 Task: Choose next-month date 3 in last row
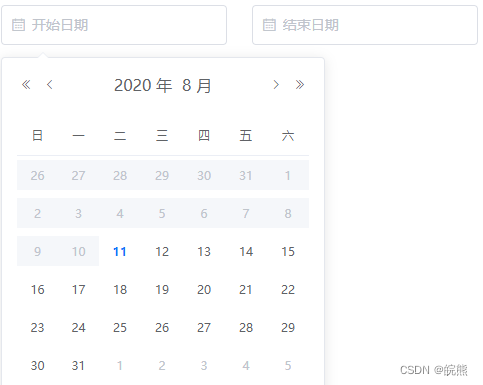[204, 365]
